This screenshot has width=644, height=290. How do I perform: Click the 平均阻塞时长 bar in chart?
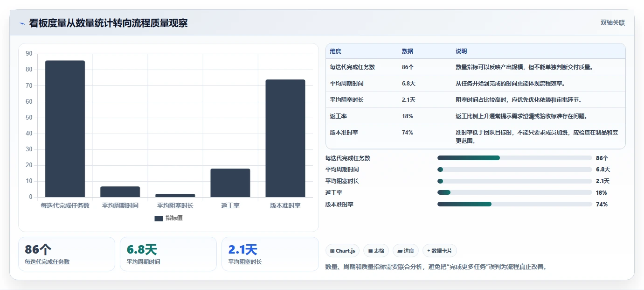coord(175,196)
